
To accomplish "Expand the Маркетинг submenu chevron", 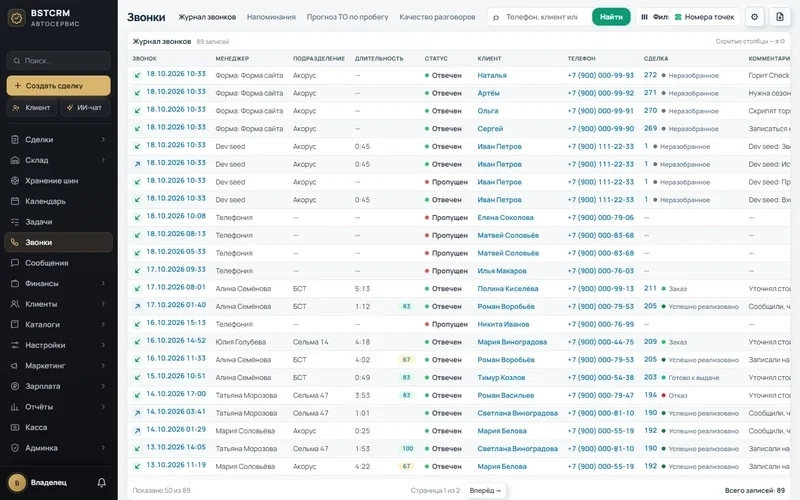I will click(103, 366).
